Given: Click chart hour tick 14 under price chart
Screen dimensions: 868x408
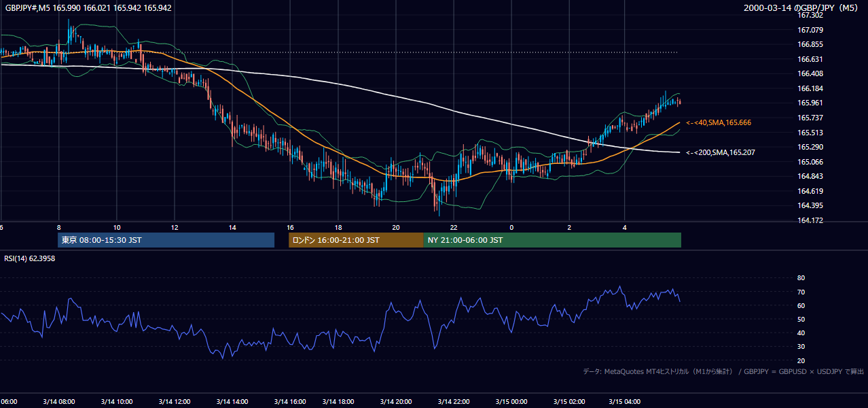Looking at the screenshot, I should [x=232, y=228].
